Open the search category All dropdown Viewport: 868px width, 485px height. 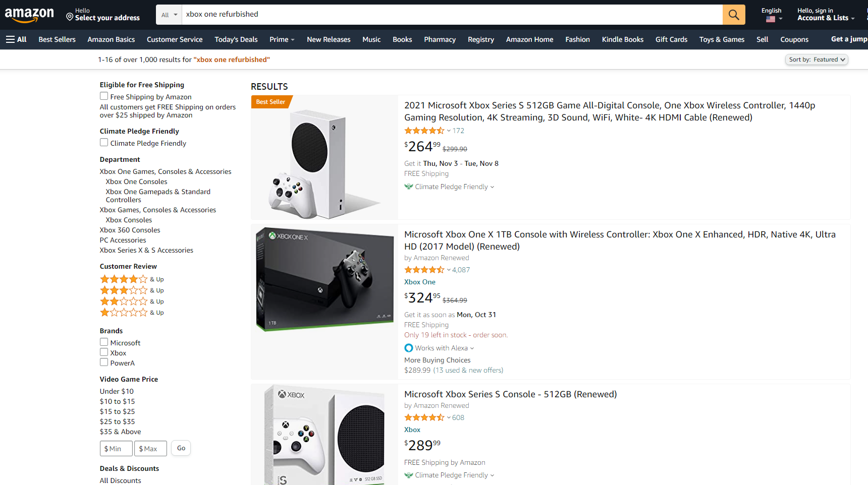pyautogui.click(x=168, y=14)
